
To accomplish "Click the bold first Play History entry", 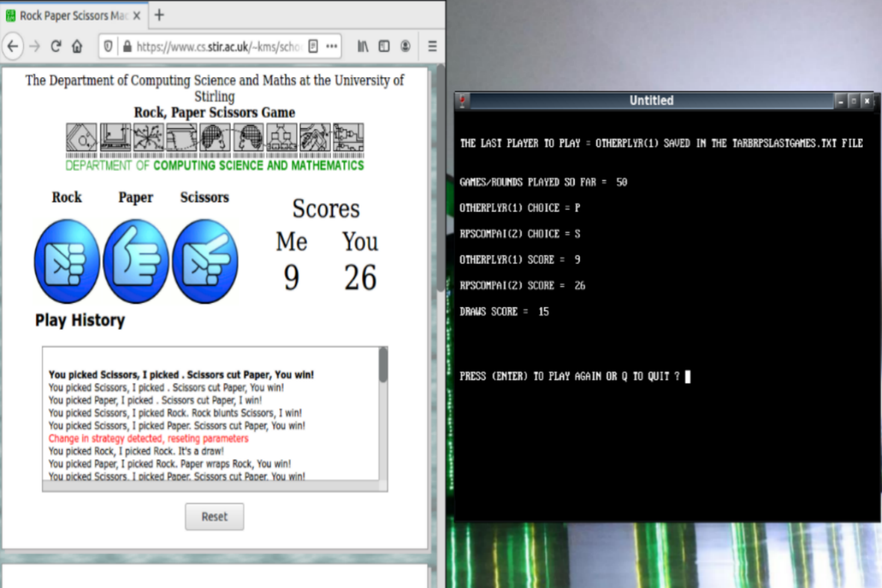I will pos(181,375).
